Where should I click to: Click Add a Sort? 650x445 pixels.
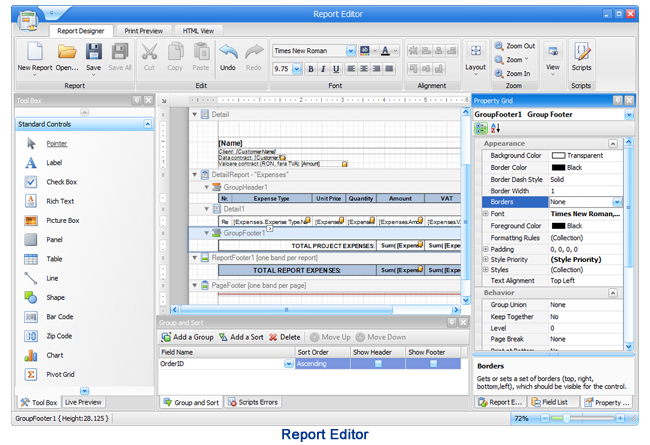(x=241, y=337)
